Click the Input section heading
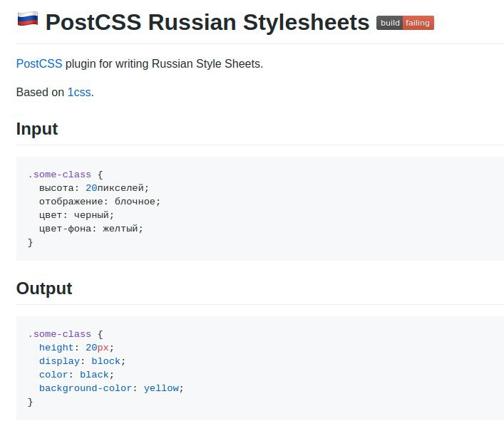Viewport: 504px width, 421px height. 37,129
